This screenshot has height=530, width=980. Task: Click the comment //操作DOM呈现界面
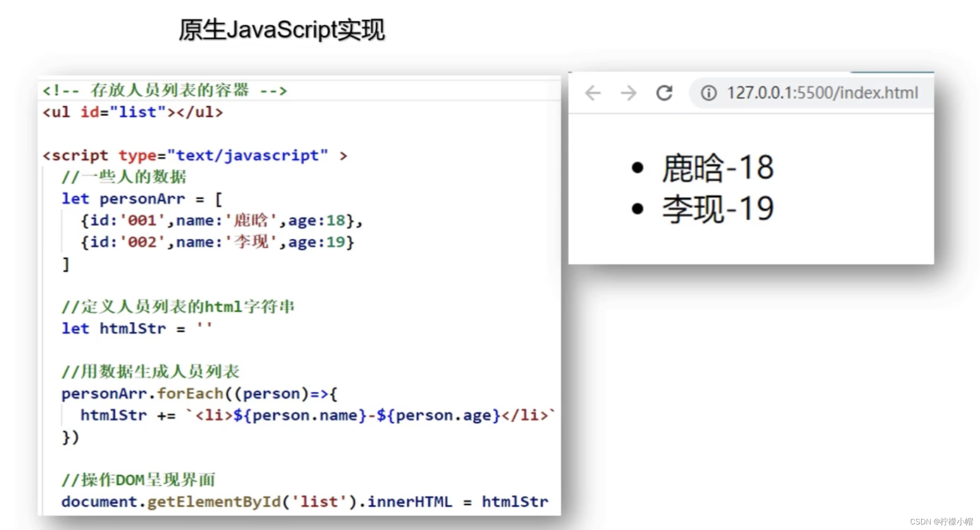click(x=138, y=480)
